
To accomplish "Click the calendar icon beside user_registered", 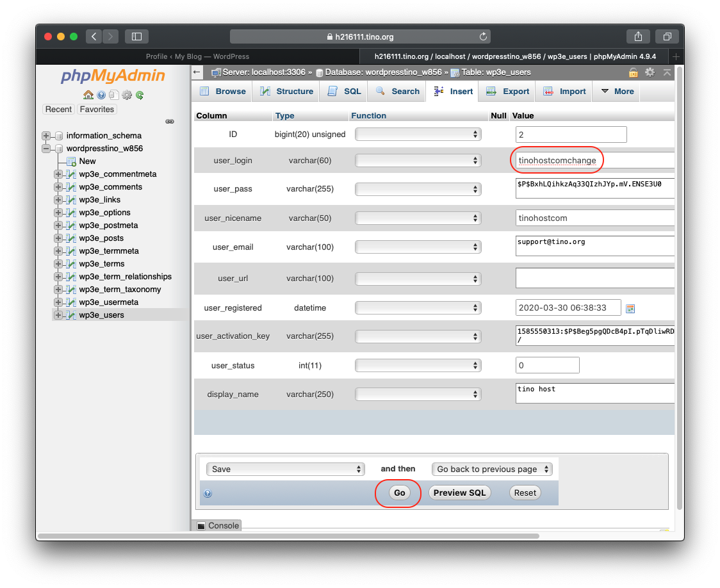I will (x=630, y=308).
